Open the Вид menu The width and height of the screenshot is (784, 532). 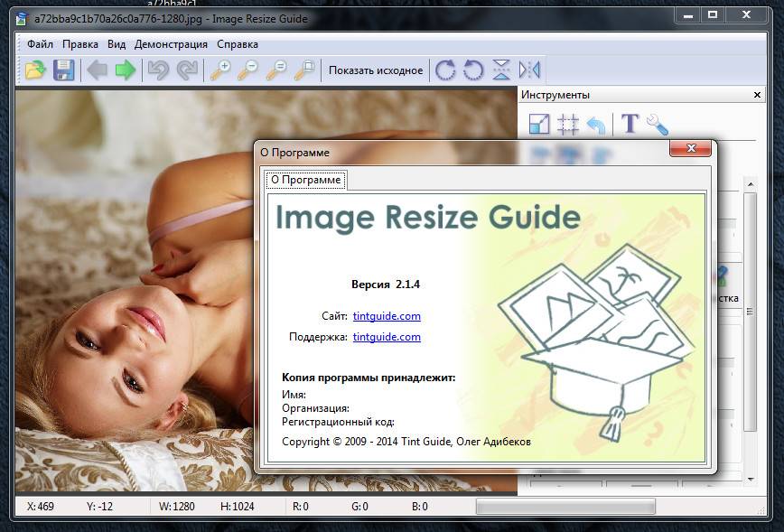(x=117, y=44)
